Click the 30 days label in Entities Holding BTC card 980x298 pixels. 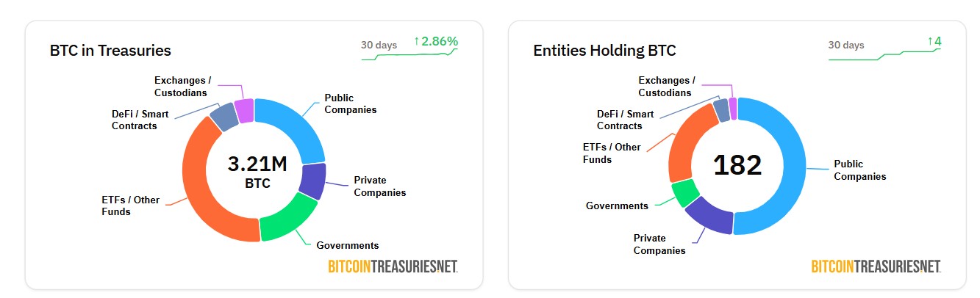click(846, 45)
